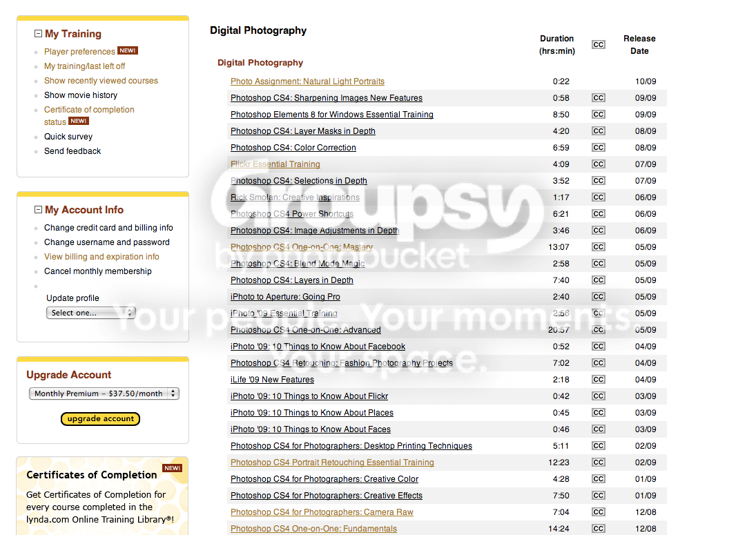Click the NEW! badge beside Player preferences
Screen dimensions: 756x535
(x=128, y=50)
